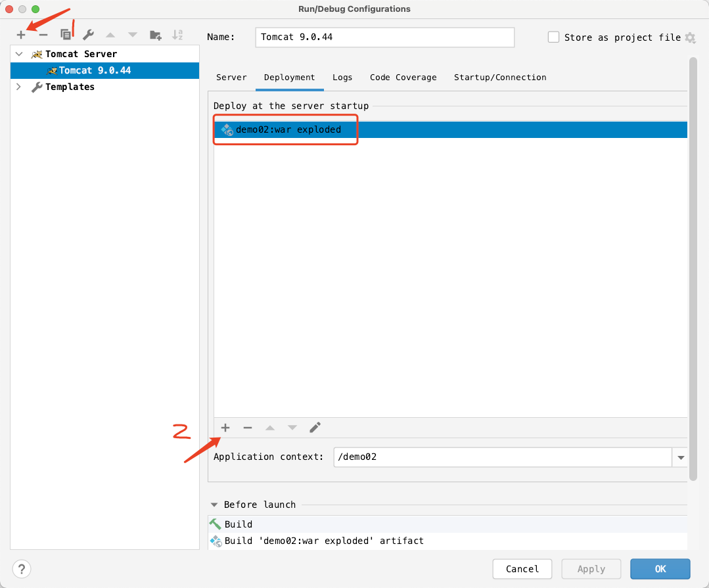Switch to the Deployment tab

(289, 78)
